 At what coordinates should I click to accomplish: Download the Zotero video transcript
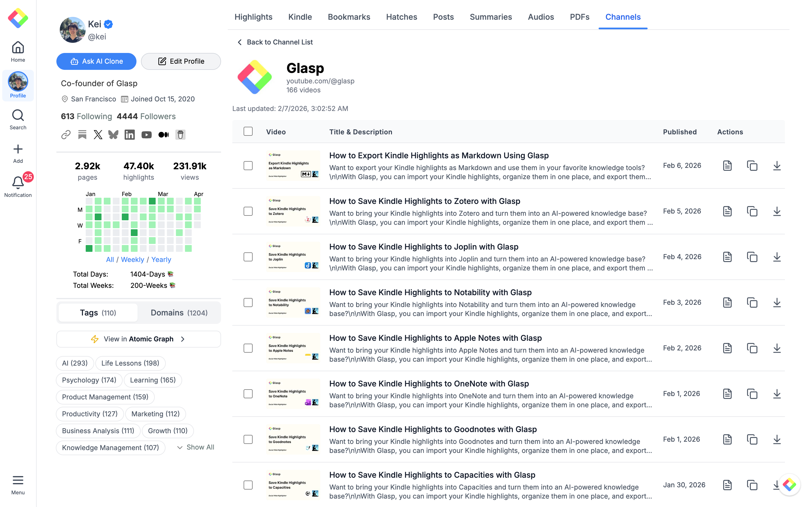[777, 211]
